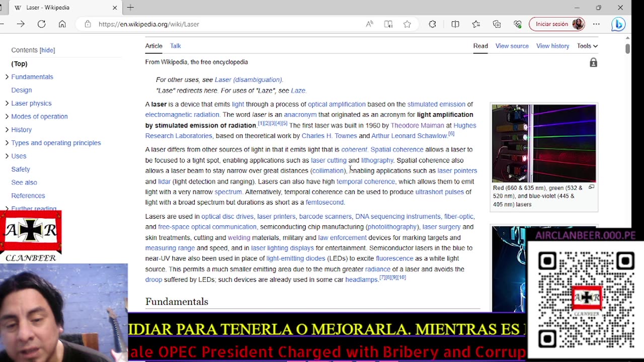Follow the ultrashort pulses link
Image resolution: width=644 pixels, height=362 pixels.
(439, 192)
